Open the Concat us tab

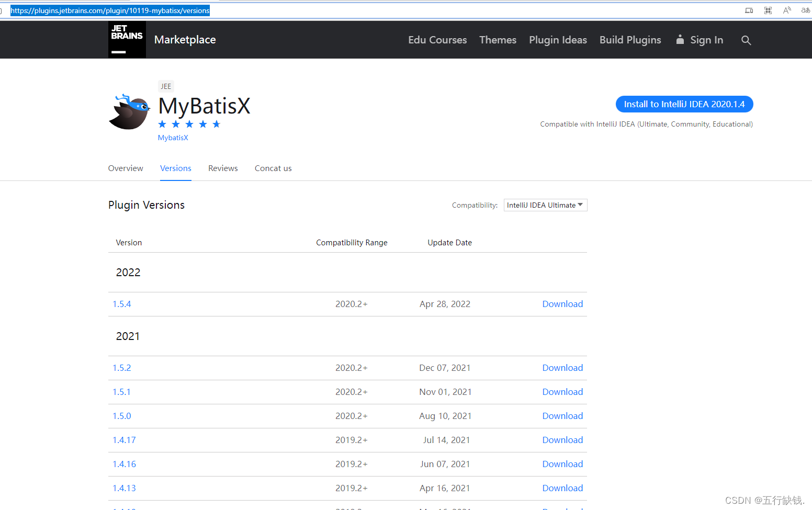click(273, 168)
